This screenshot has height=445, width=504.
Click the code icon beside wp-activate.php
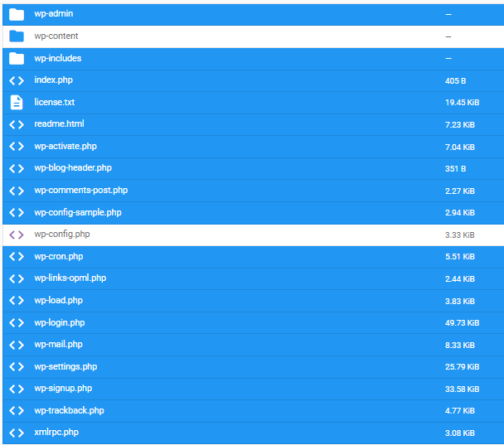click(17, 147)
